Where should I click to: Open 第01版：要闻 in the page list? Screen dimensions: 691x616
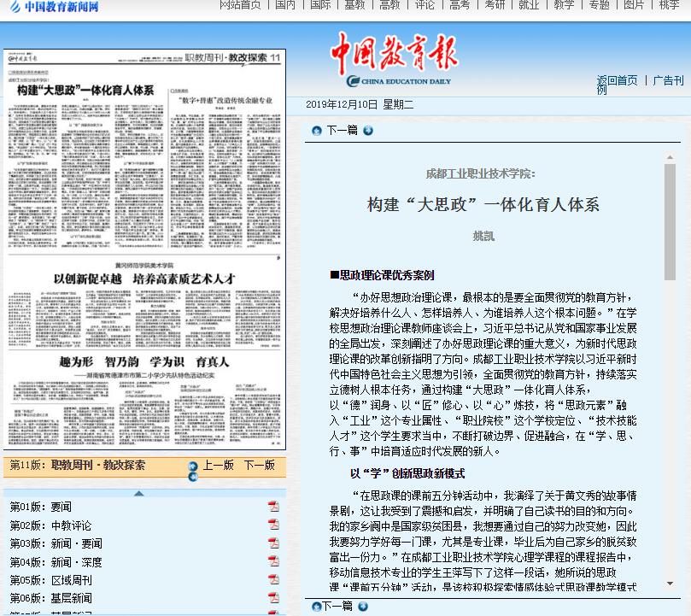click(x=40, y=507)
